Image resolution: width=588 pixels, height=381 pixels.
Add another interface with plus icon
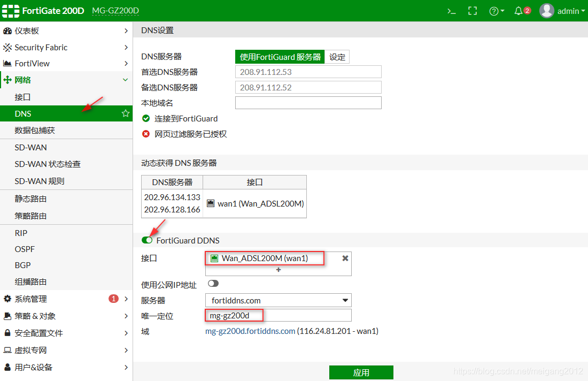pos(278,270)
